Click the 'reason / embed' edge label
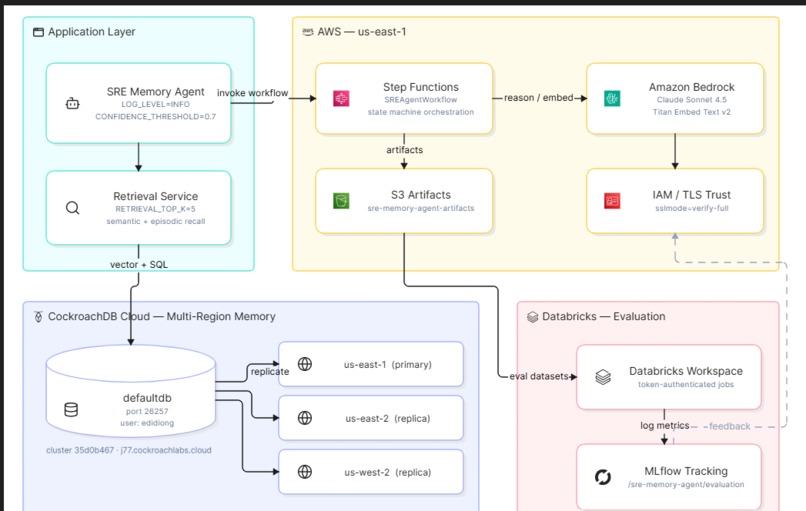The height and width of the screenshot is (511, 806). (538, 98)
